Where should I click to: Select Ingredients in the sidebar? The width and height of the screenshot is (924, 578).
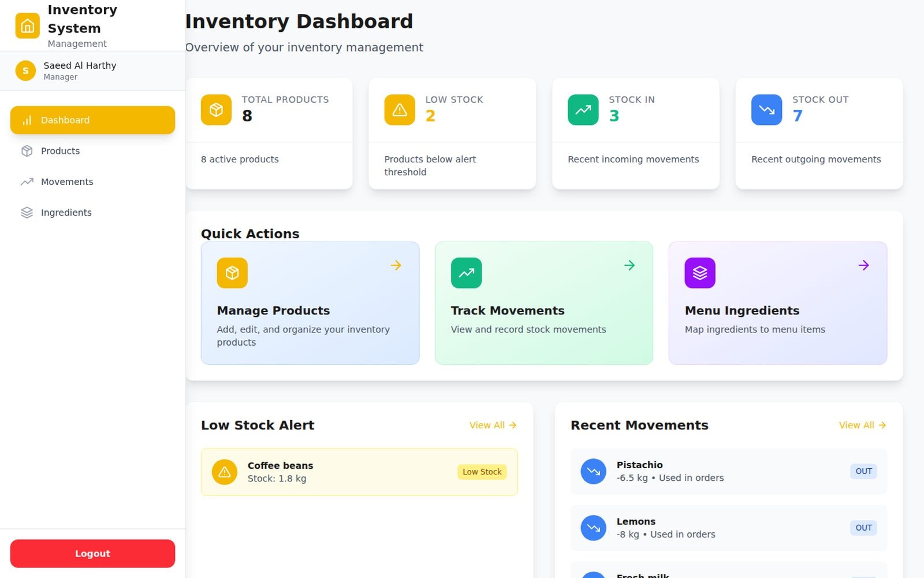tap(92, 213)
